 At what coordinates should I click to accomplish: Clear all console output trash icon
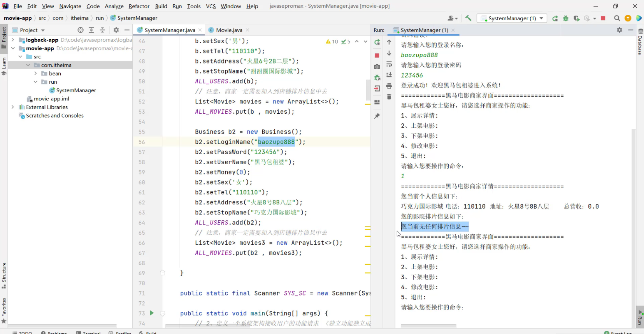[389, 97]
